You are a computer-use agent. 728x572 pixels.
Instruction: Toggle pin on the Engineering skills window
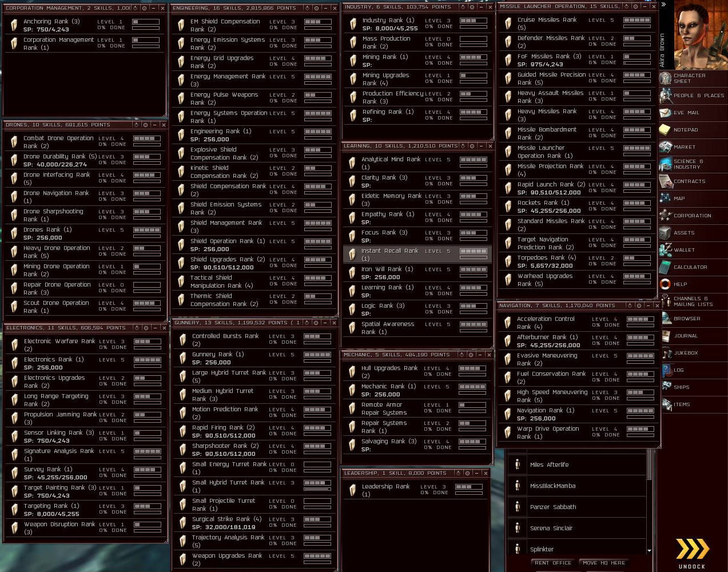(317, 9)
